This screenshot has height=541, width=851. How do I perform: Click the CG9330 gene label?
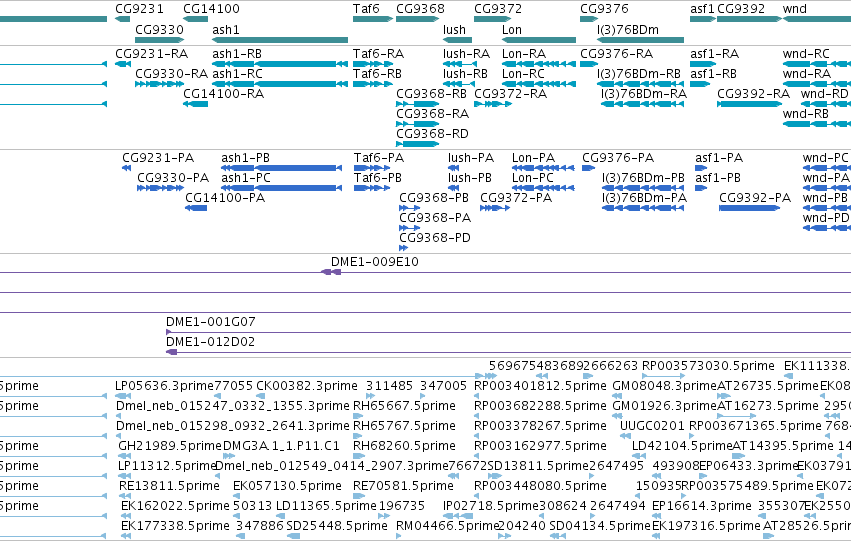coord(159,29)
